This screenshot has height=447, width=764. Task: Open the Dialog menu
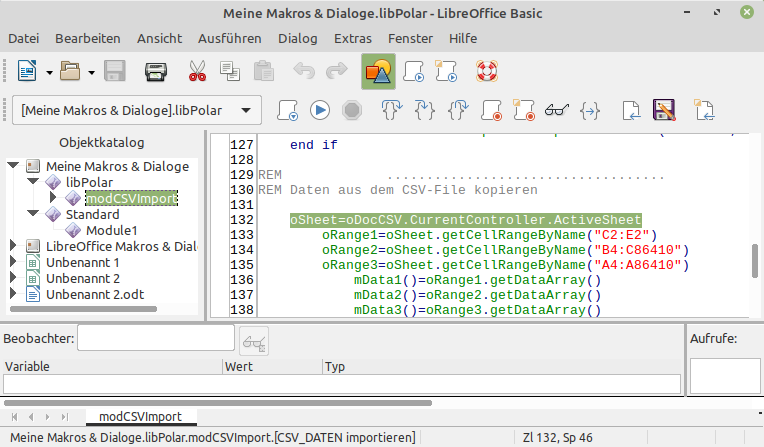point(298,39)
